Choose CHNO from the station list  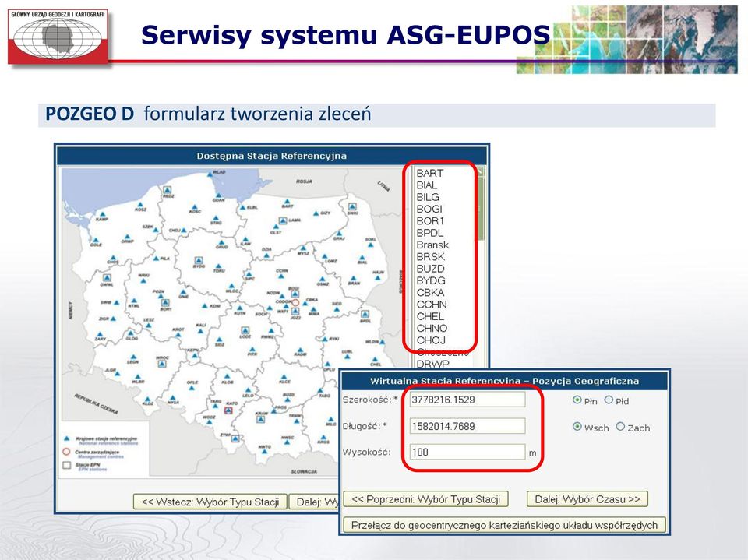432,328
